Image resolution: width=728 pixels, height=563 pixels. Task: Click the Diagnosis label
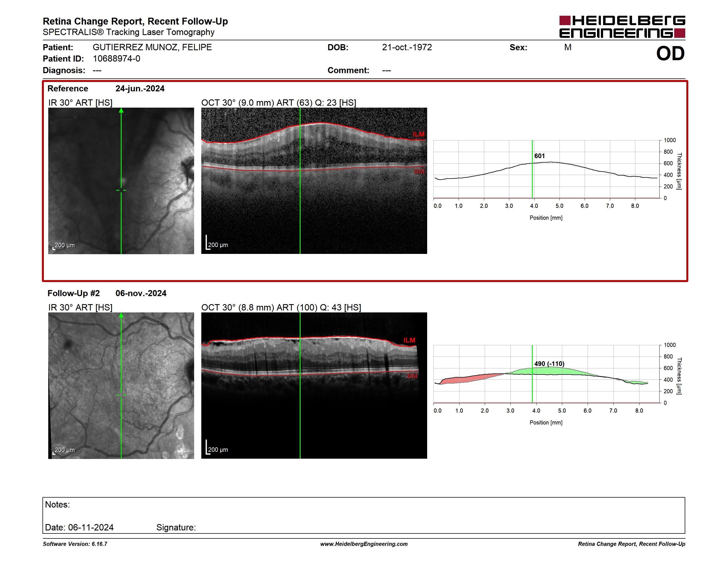pos(64,70)
